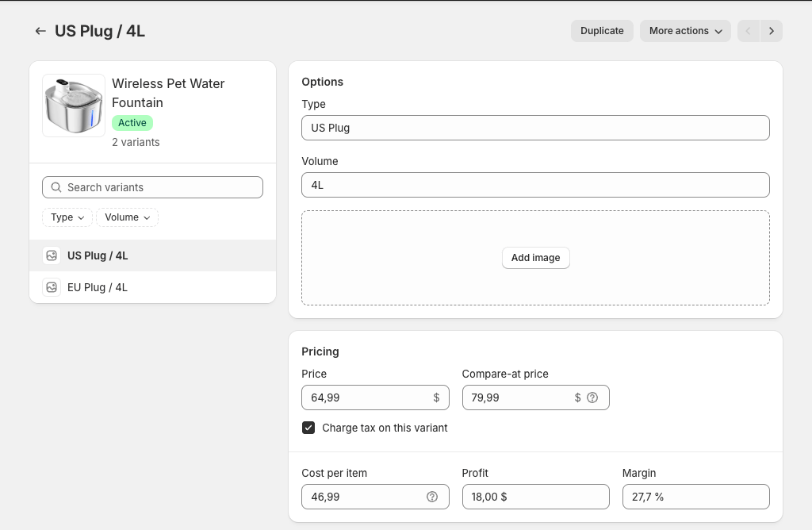812x530 pixels.
Task: Open the More actions dropdown
Action: pyautogui.click(x=685, y=31)
